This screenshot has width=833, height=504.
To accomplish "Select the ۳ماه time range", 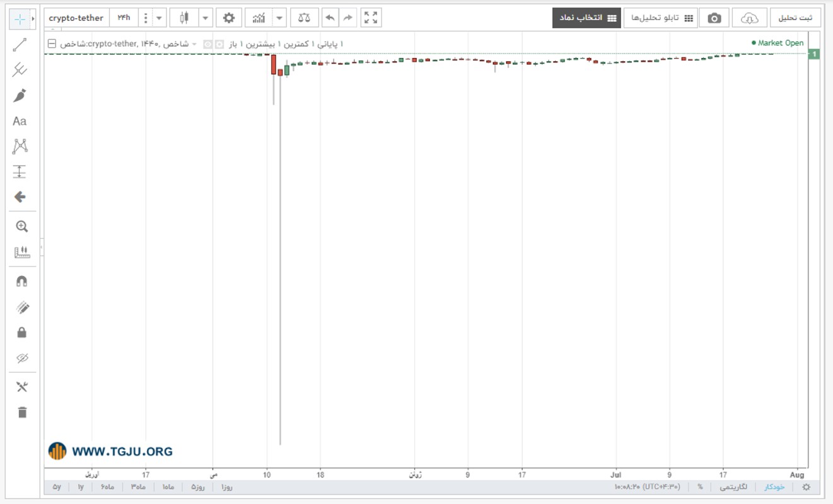I will tap(137, 487).
